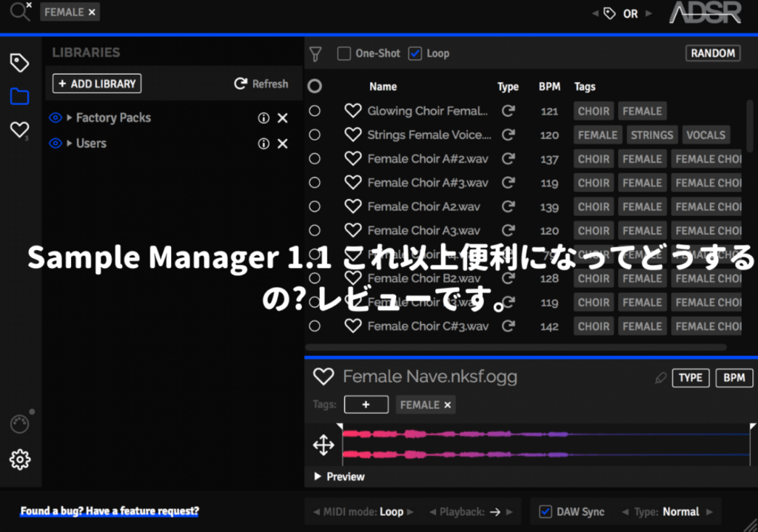This screenshot has height=532, width=758.
Task: Hide the Users library with eye icon
Action: (55, 144)
